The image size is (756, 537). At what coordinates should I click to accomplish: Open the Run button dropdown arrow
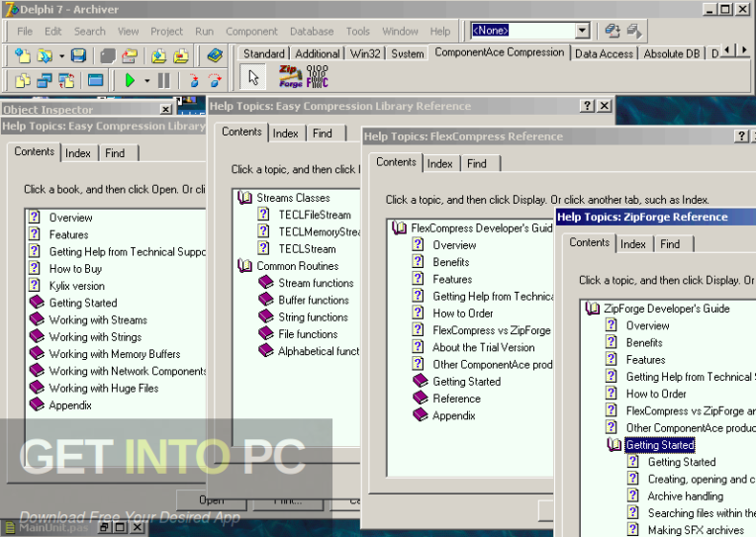pos(146,81)
